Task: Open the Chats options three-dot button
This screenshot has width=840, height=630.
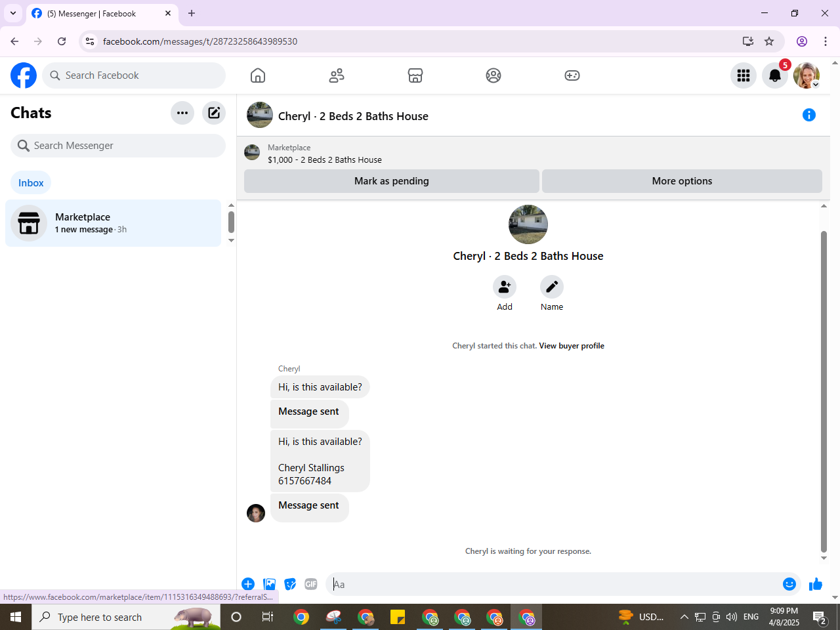Action: click(x=182, y=113)
